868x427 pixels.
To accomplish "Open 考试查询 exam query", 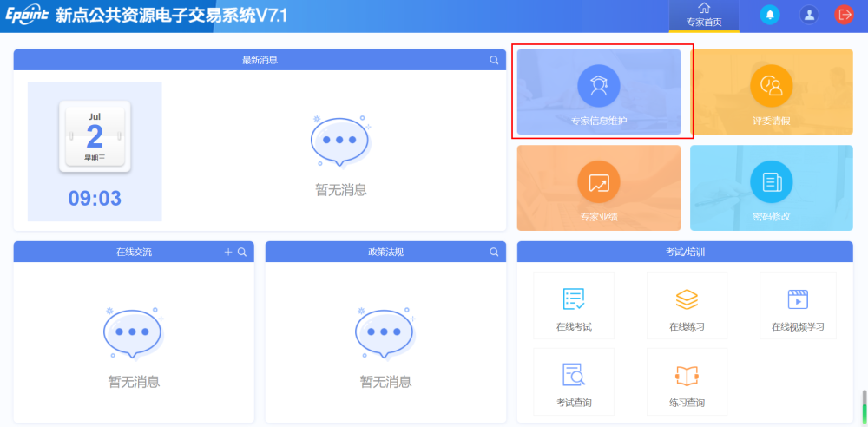I will [574, 383].
